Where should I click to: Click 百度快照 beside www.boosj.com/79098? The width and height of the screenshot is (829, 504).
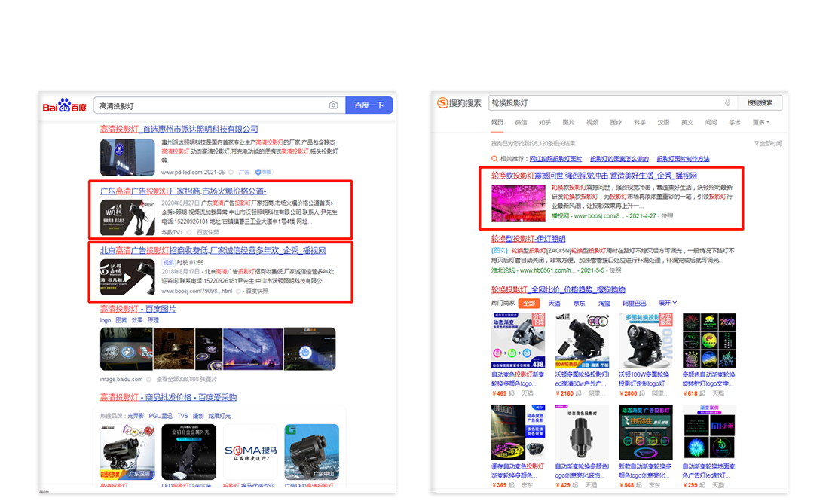click(257, 291)
